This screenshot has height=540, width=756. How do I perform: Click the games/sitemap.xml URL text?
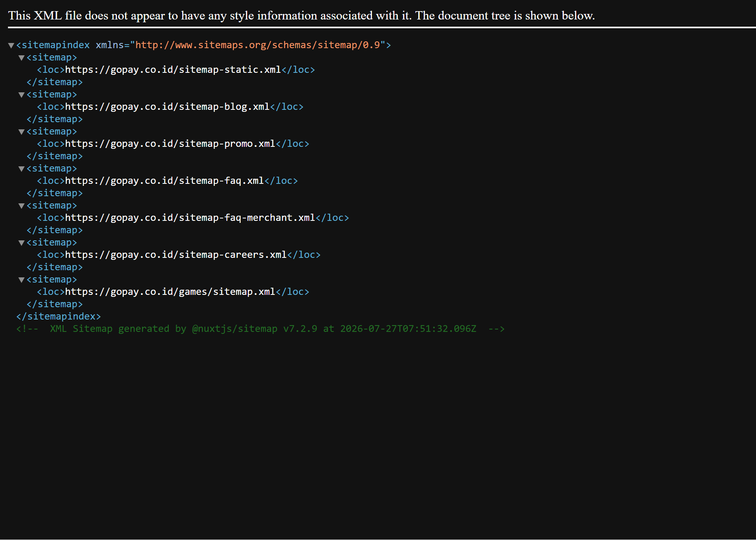pyautogui.click(x=170, y=292)
